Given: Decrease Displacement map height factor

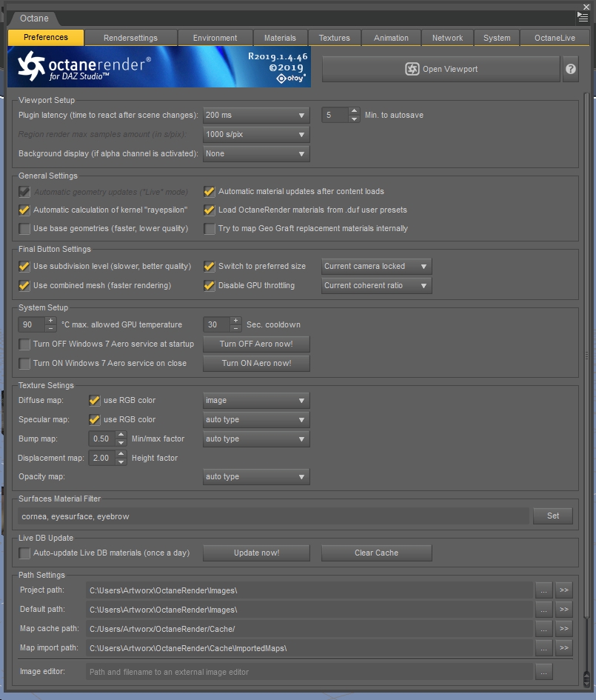Looking at the screenshot, I should pos(121,462).
